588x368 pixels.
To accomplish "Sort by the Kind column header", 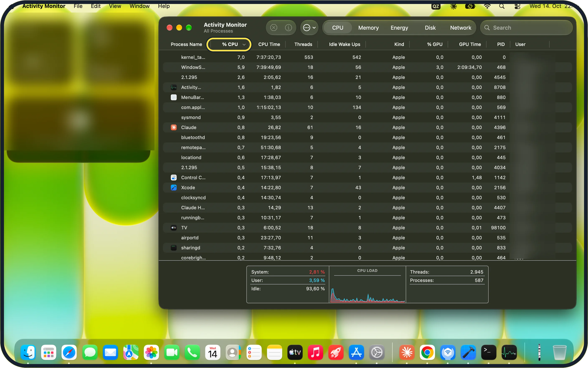I will [399, 44].
